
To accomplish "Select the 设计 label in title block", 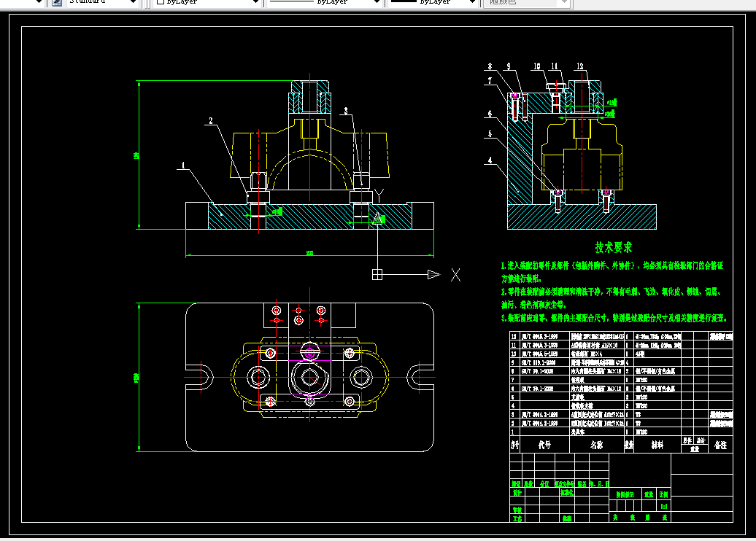I will pos(517,493).
